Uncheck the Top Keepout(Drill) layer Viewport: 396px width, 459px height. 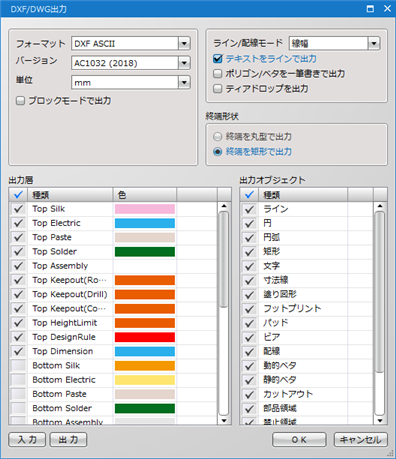[x=18, y=294]
